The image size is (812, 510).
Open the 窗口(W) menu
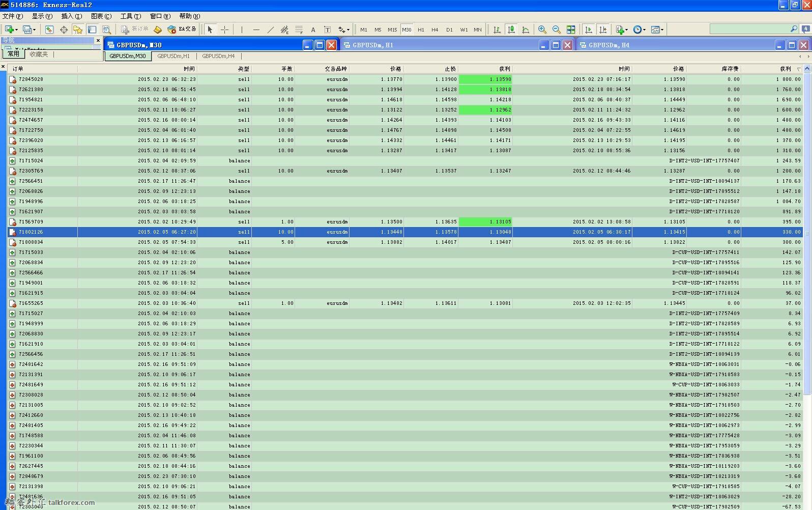click(160, 16)
